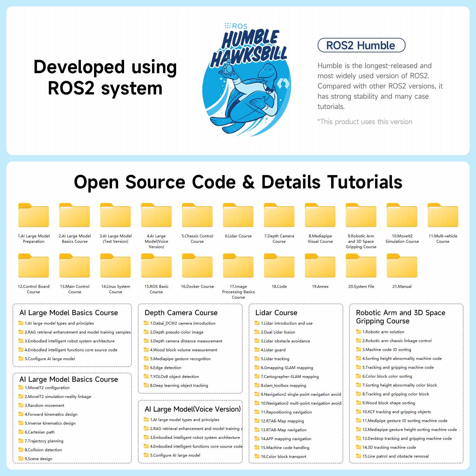Image resolution: width=476 pixels, height=476 pixels.
Task: Select 16.Color block transport item
Action: point(281,456)
